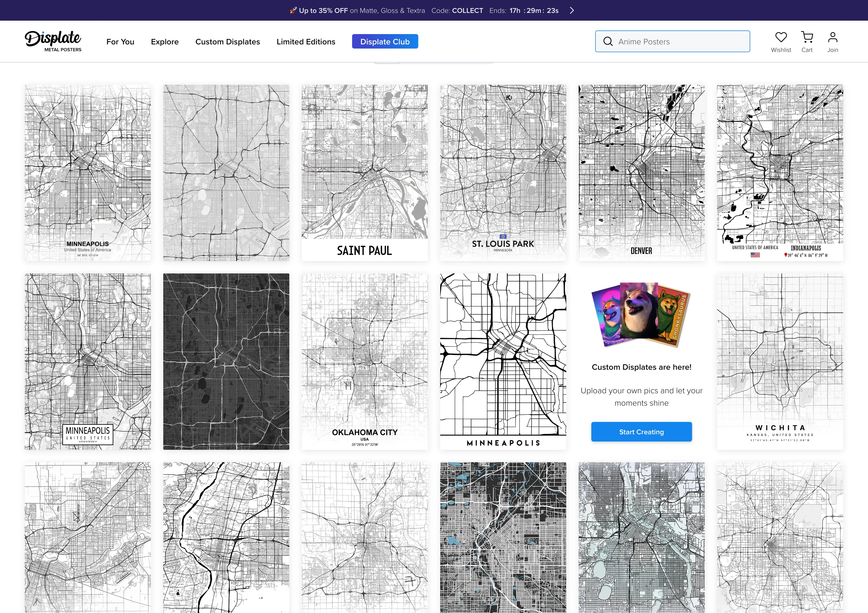Open Limited Editions
Viewport: 868px width, 613px height.
click(306, 42)
